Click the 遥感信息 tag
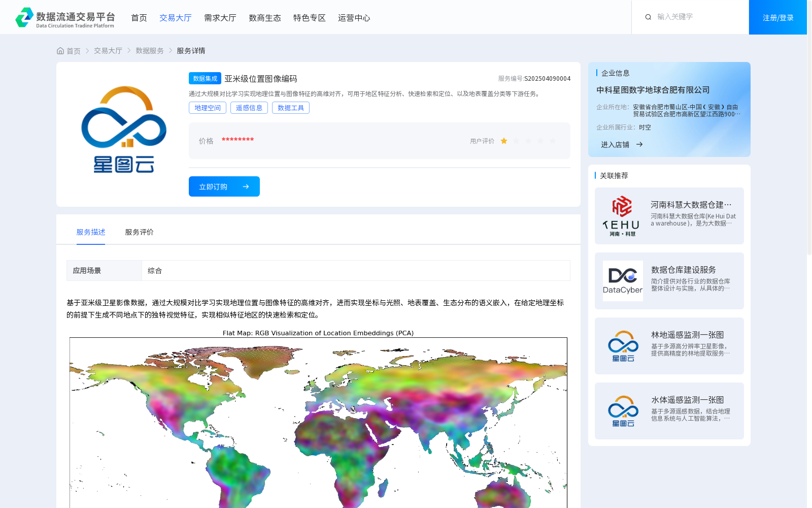Viewport: 812px width, 508px height. 249,108
